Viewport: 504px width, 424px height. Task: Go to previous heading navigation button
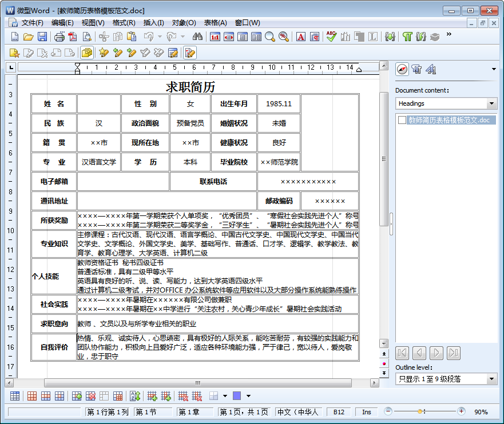point(419,353)
